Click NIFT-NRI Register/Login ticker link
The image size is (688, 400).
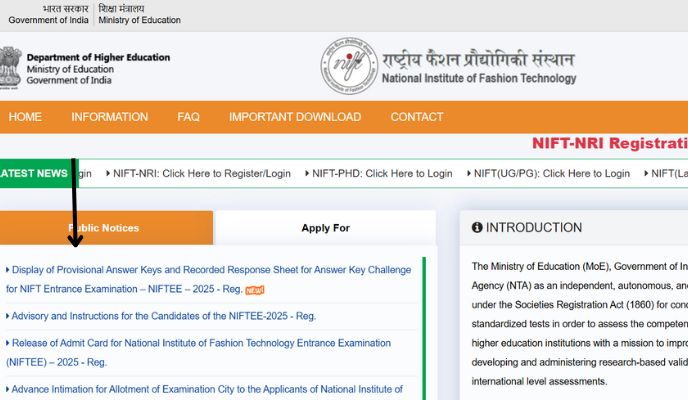click(201, 173)
